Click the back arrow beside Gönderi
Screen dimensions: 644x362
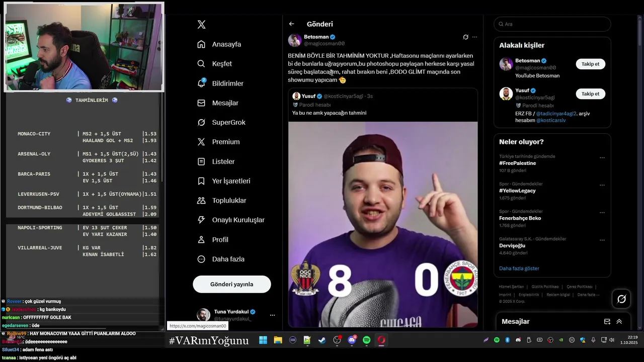click(291, 24)
